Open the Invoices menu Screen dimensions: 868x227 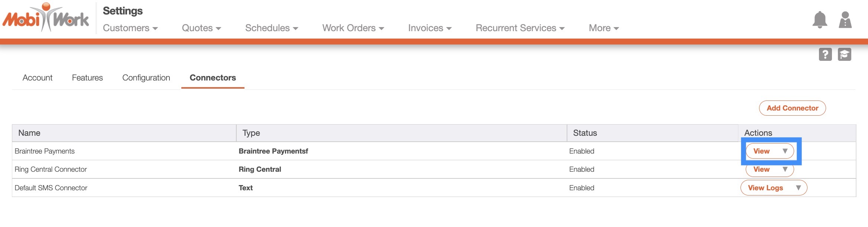point(430,28)
